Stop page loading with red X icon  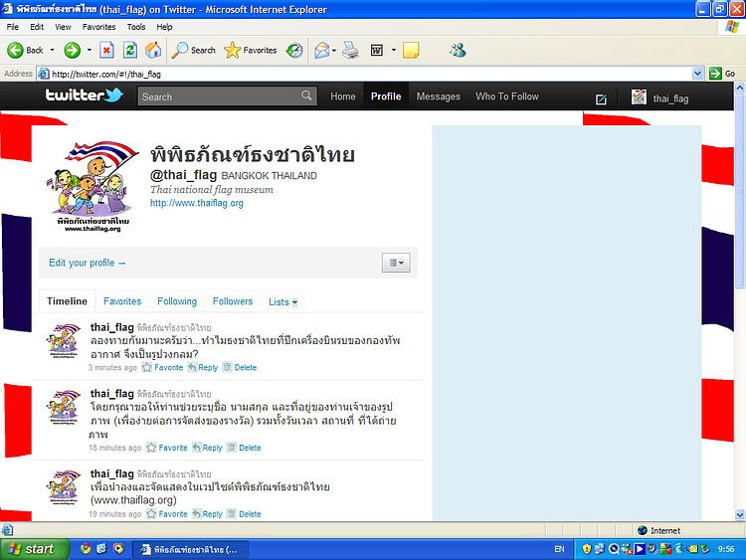(x=106, y=50)
